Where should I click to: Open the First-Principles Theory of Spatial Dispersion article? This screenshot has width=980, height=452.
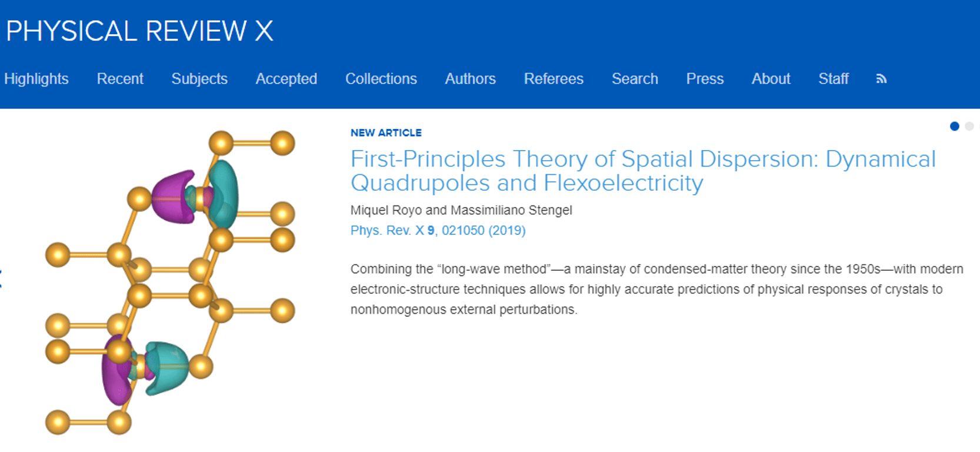tap(643, 171)
